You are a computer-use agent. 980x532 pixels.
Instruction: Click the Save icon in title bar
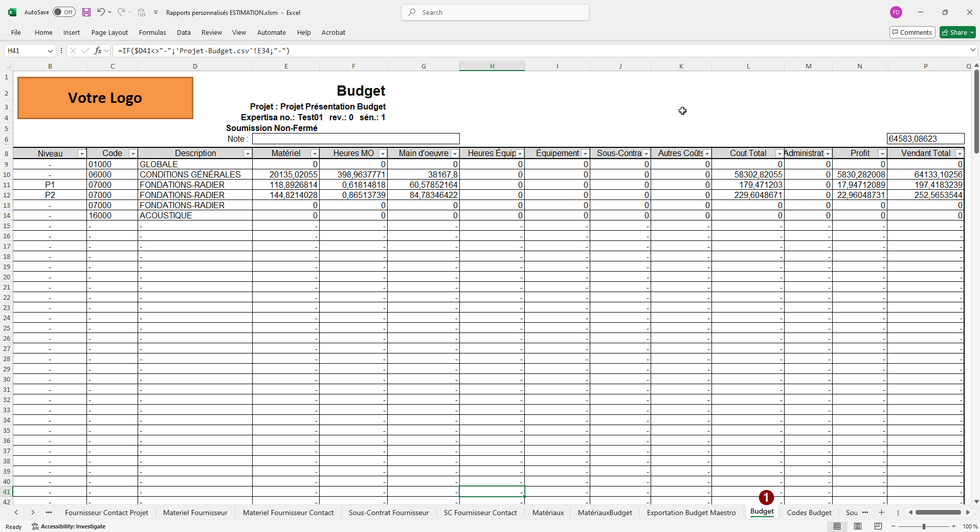click(86, 12)
